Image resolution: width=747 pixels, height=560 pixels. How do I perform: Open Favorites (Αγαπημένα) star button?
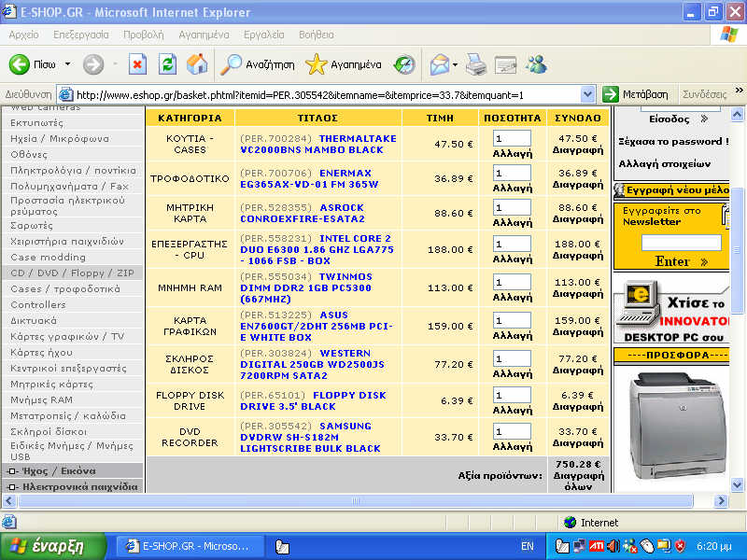344,64
